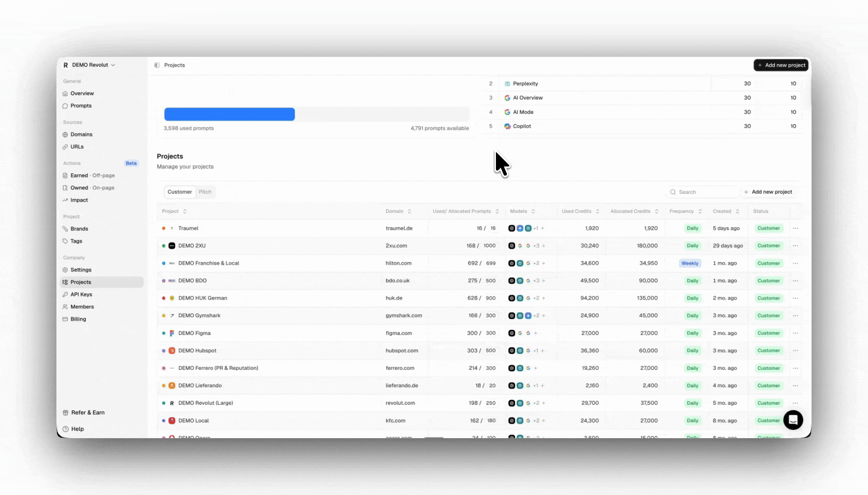Click the AI Overview model row
This screenshot has width=868, height=495.
coord(642,98)
